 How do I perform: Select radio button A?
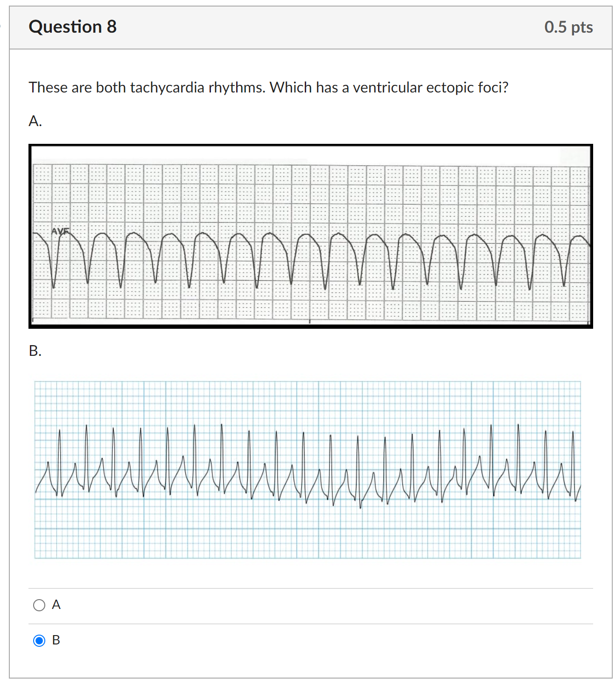39,605
